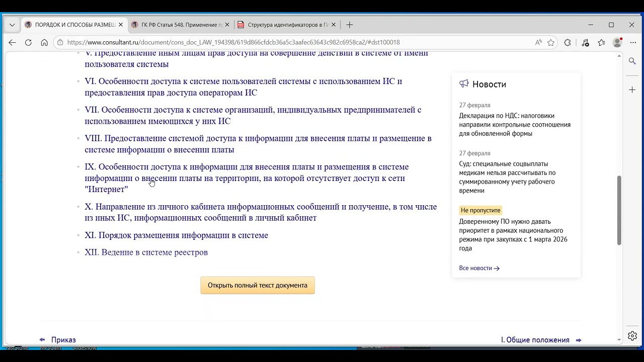View site information lock icon
644x362 pixels.
(x=60, y=43)
